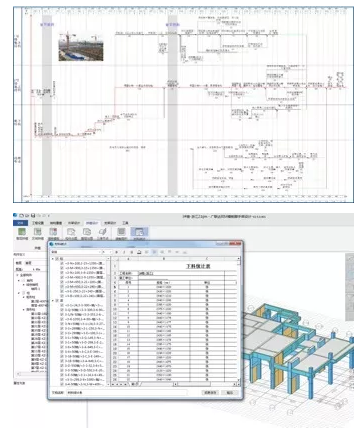Uncheck the last item under first tree group
363x444 pixels.
point(62,296)
